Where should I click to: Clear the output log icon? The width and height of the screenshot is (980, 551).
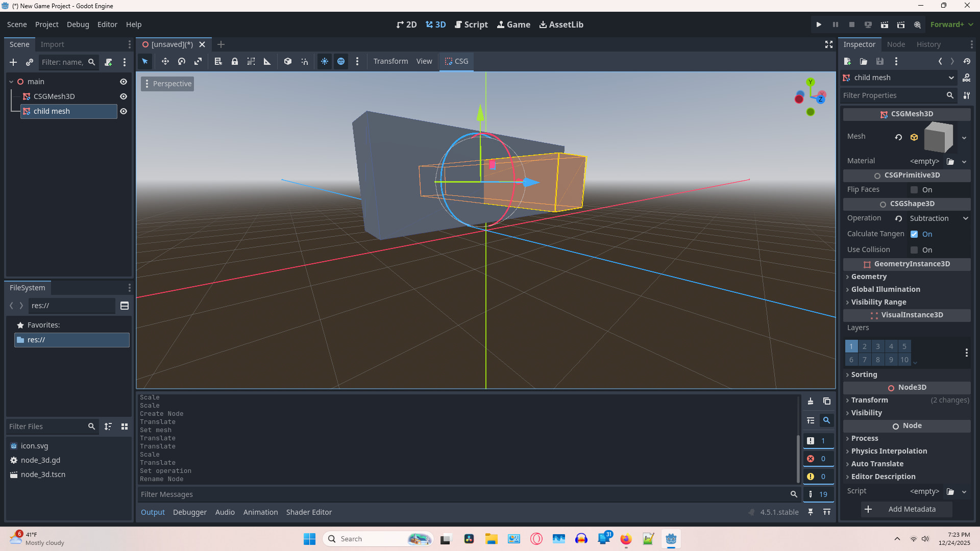pyautogui.click(x=811, y=402)
